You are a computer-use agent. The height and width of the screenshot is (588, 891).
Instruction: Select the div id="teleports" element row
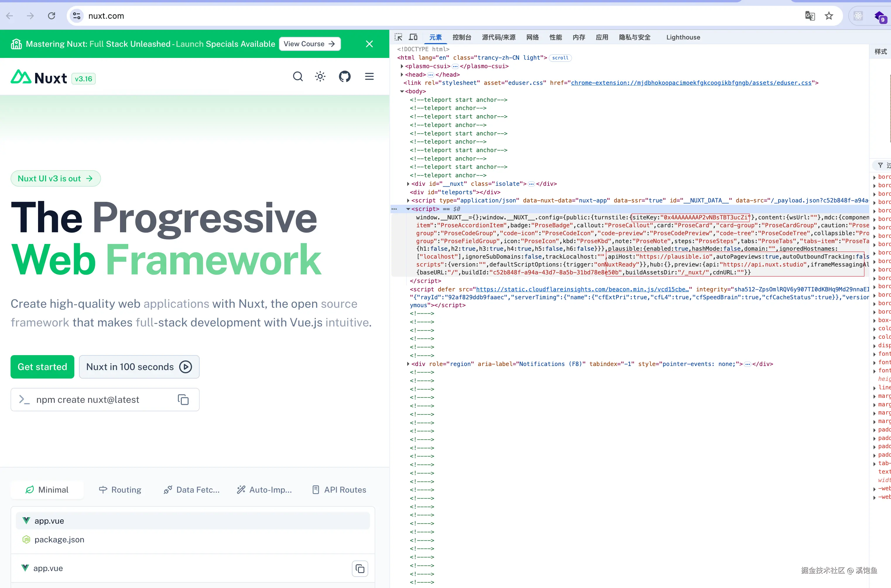pos(455,192)
